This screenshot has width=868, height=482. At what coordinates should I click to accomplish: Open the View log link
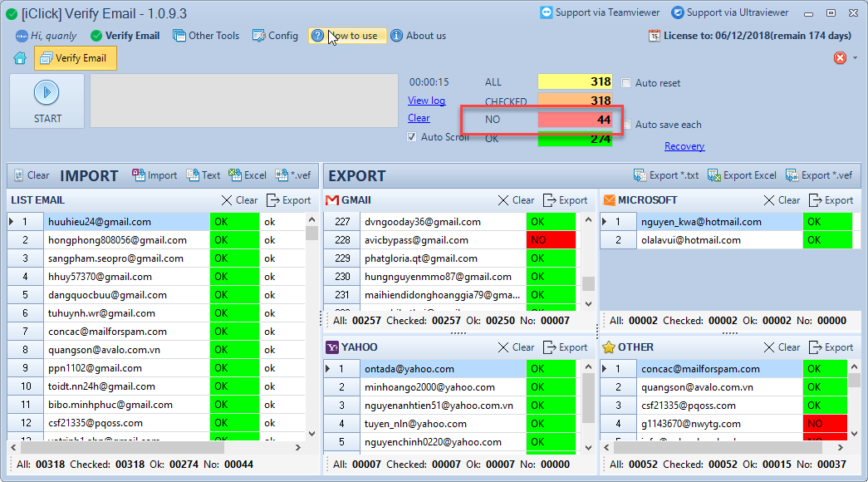[x=426, y=101]
